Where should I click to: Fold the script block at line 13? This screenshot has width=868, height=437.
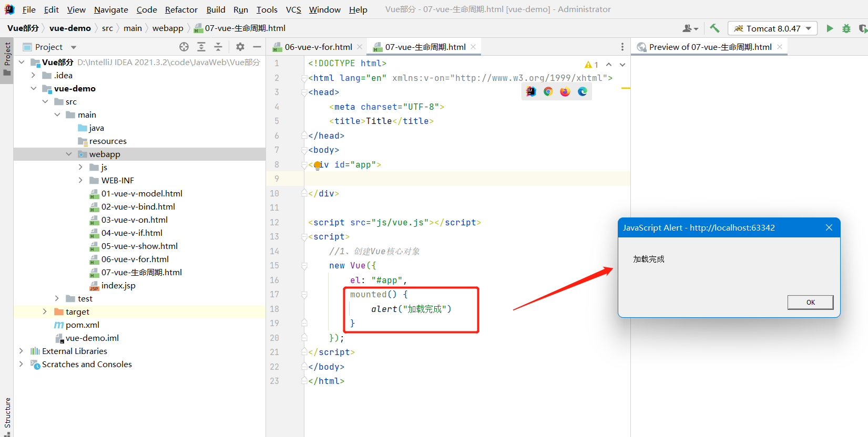(x=304, y=237)
